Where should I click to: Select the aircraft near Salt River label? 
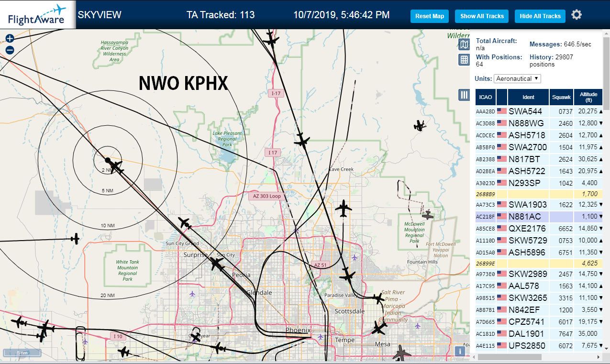tap(379, 299)
